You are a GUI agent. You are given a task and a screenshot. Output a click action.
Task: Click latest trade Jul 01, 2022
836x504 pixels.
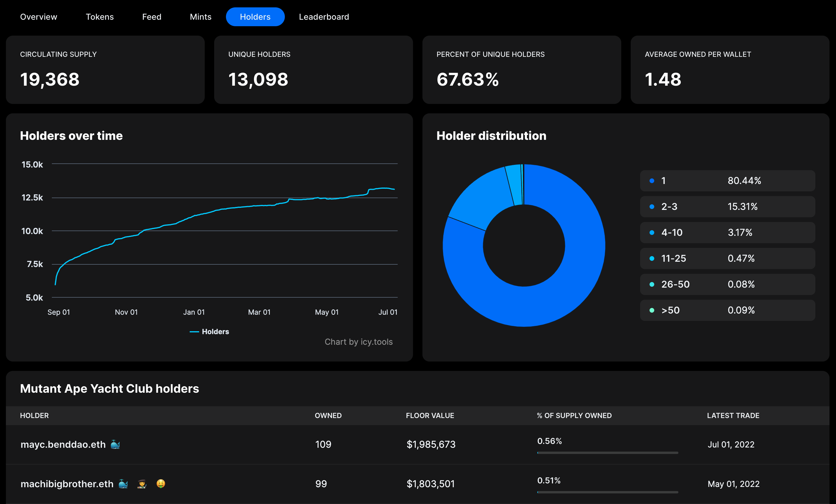731,444
